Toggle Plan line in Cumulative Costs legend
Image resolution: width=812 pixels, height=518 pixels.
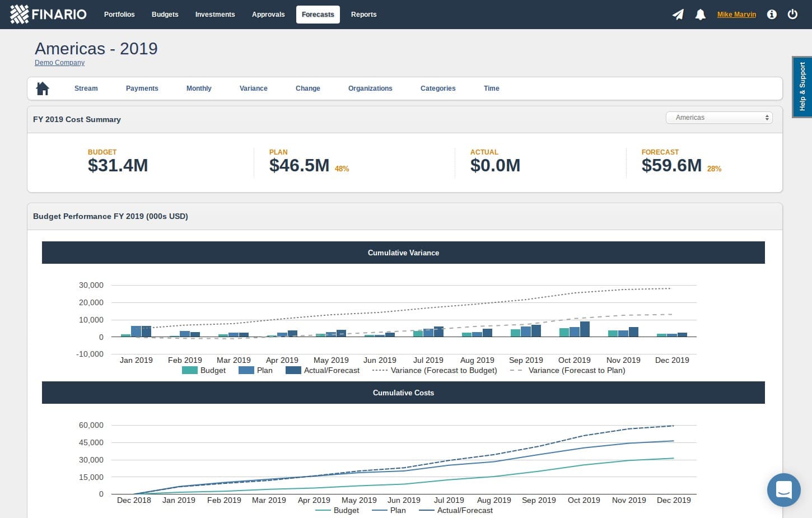click(x=389, y=510)
